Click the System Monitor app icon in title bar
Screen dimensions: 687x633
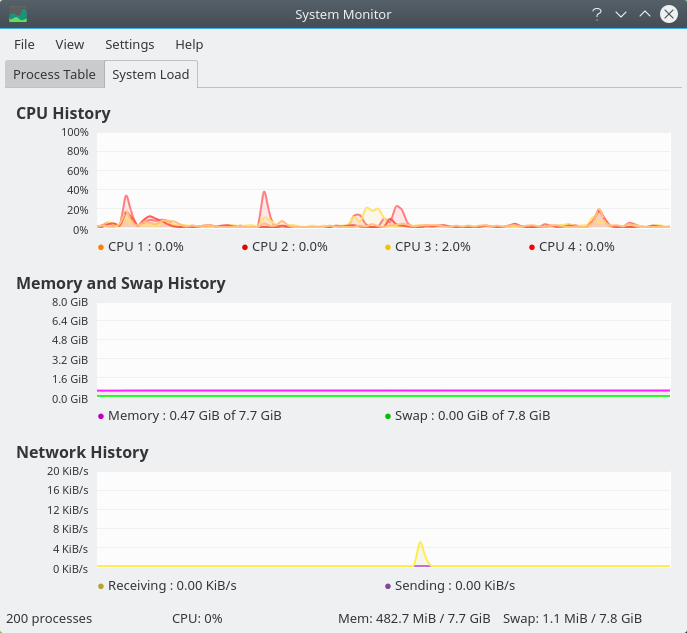pos(18,14)
